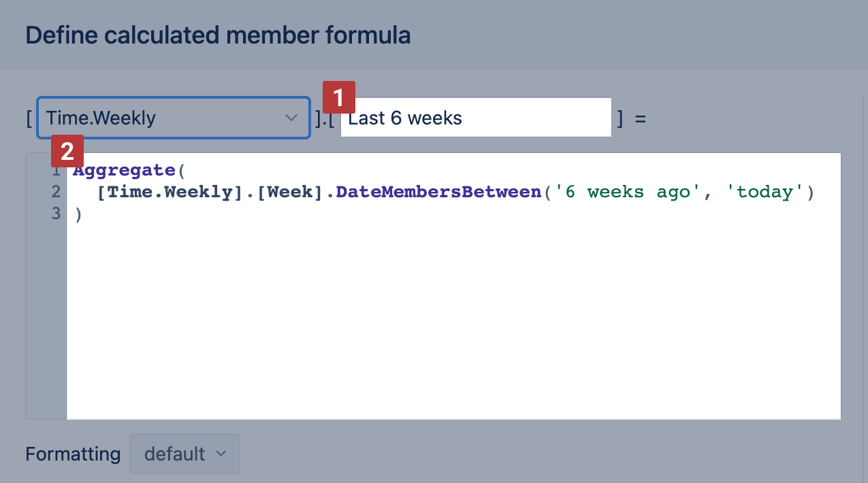Click the 'Define calculated member formula' title
This screenshot has height=483, width=868.
pos(218,35)
